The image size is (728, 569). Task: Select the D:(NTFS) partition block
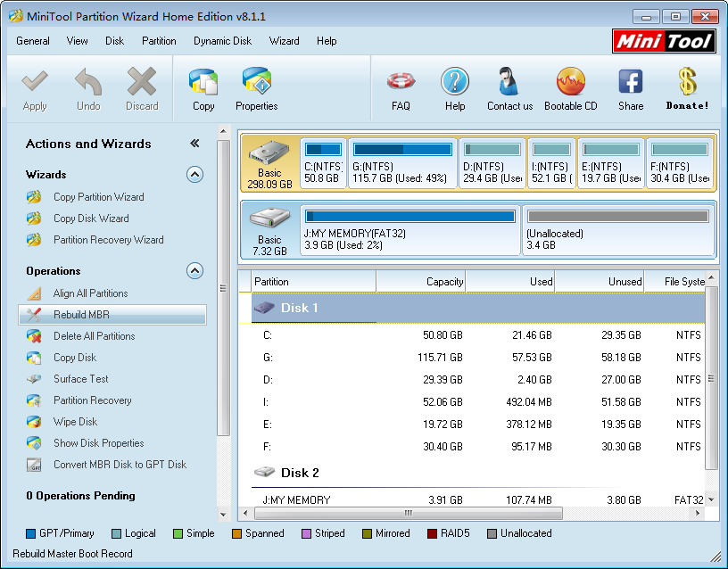pyautogui.click(x=492, y=163)
